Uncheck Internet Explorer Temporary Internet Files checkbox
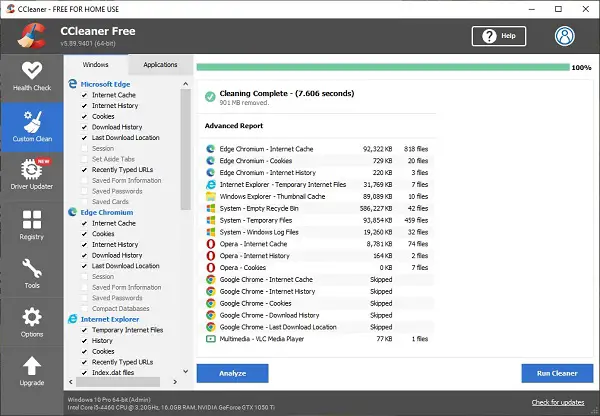This screenshot has height=416, width=600. tap(84, 330)
